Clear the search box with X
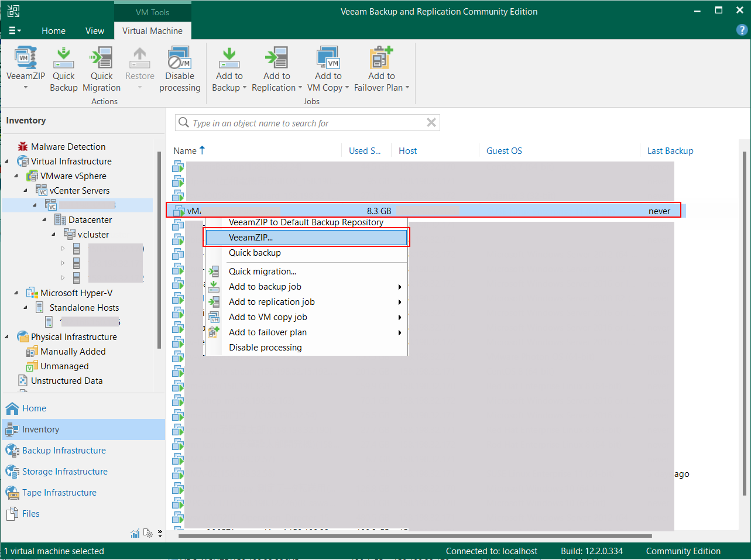The image size is (751, 560). click(431, 122)
